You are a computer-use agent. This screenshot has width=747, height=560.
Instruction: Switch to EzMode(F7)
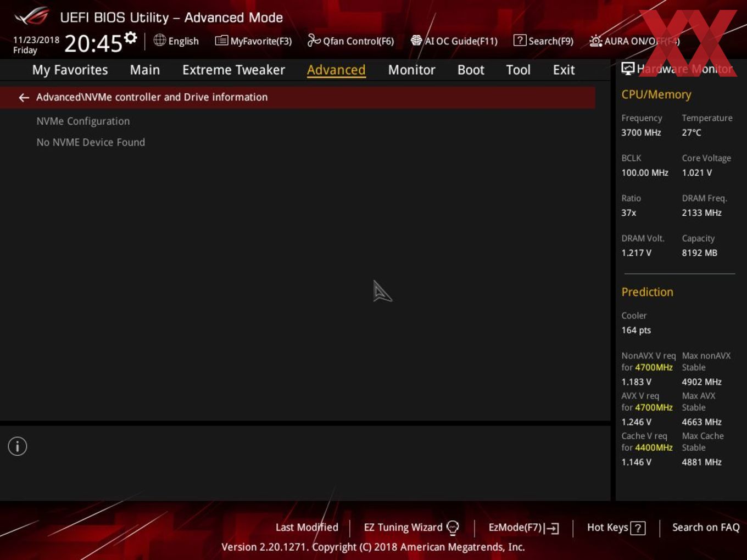pos(515,528)
